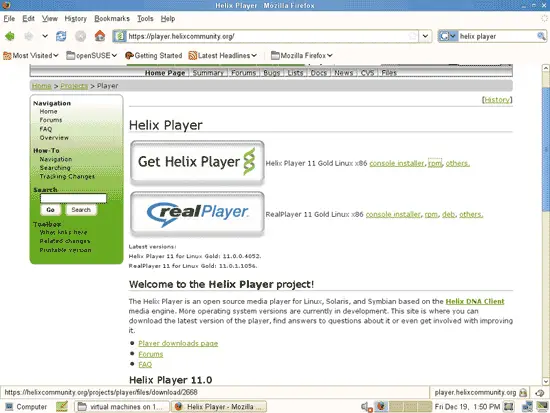The image size is (550, 413).
Task: Switch to the CVS project tab
Action: pos(367,73)
